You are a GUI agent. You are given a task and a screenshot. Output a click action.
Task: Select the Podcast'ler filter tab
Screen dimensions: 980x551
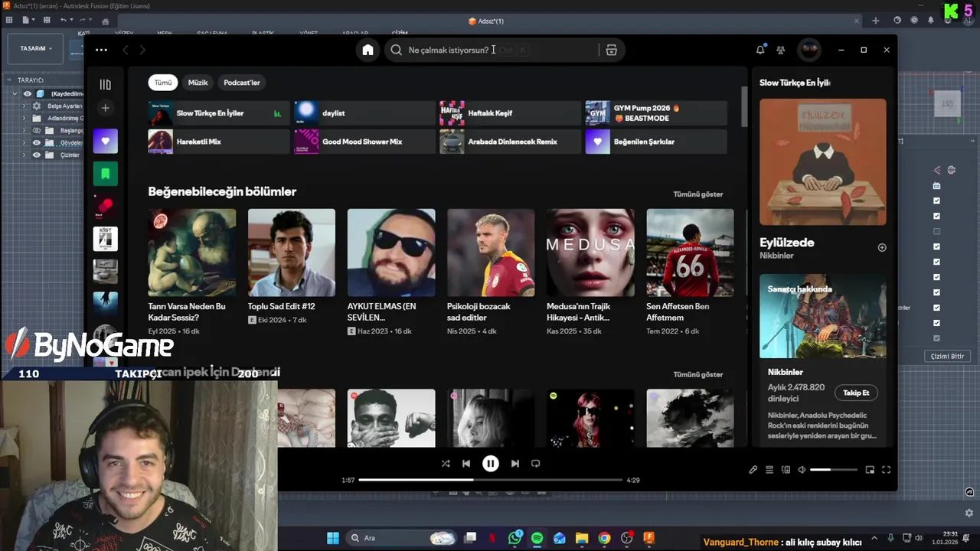pos(242,83)
